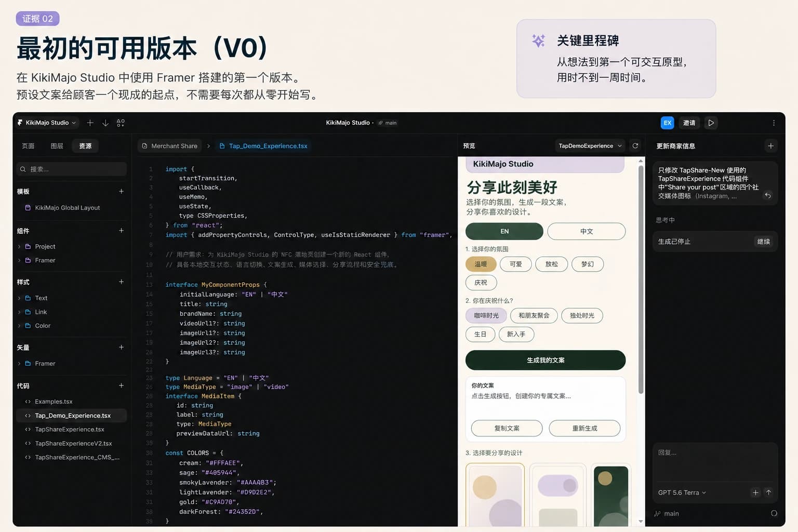
Task: Click the 搜索 search field
Action: 72,169
